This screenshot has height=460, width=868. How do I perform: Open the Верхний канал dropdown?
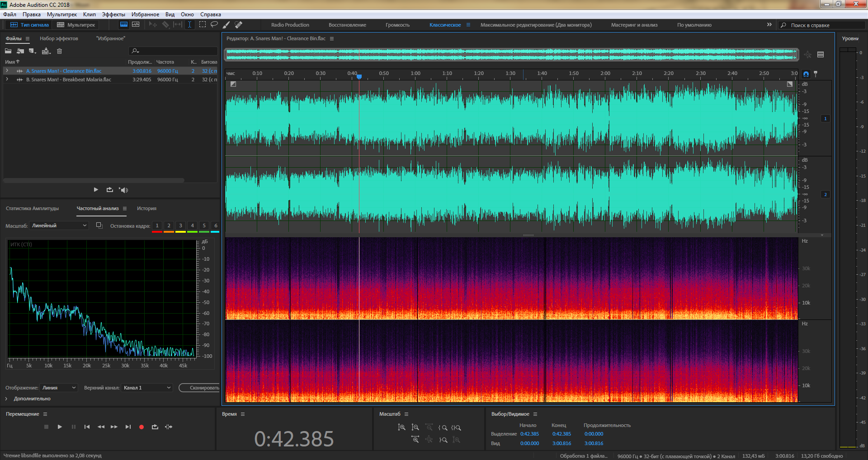147,388
